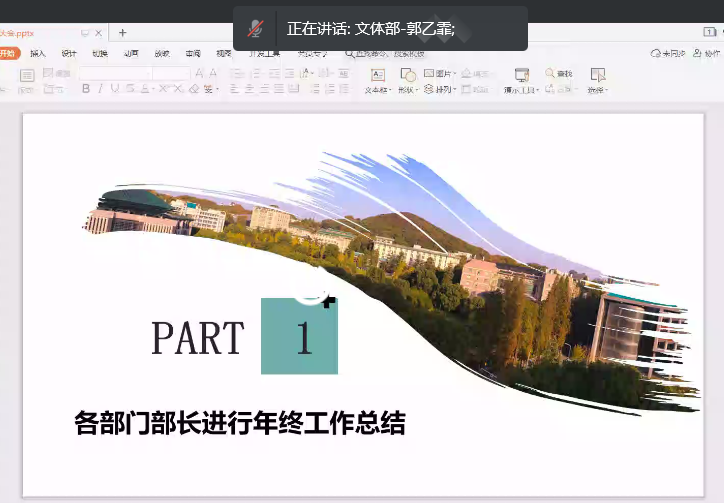This screenshot has height=503, width=724.
Task: Apply Italic formatting to text
Action: coord(100,89)
